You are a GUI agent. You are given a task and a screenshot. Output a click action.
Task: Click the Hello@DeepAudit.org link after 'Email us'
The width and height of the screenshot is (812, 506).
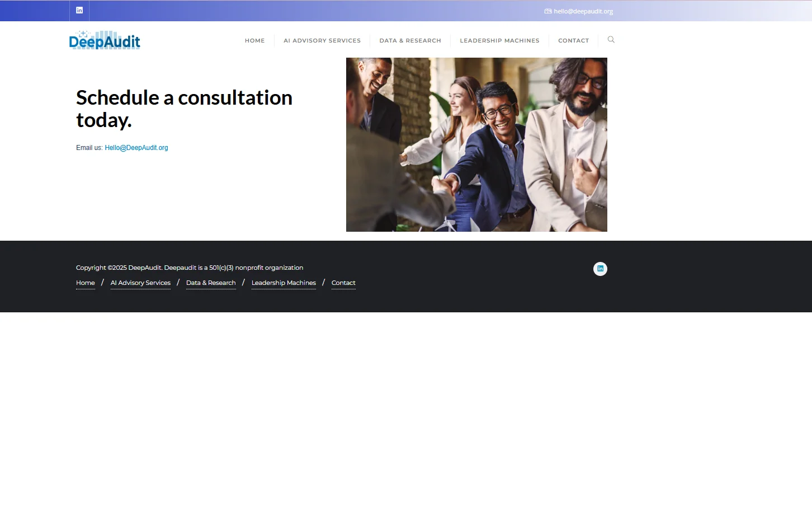click(136, 148)
